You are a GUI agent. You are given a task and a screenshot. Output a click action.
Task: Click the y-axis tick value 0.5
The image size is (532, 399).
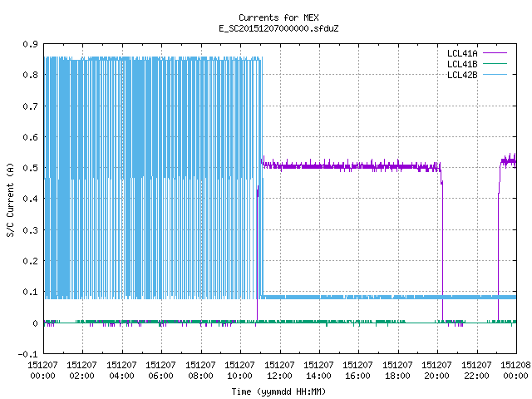[x=30, y=168]
